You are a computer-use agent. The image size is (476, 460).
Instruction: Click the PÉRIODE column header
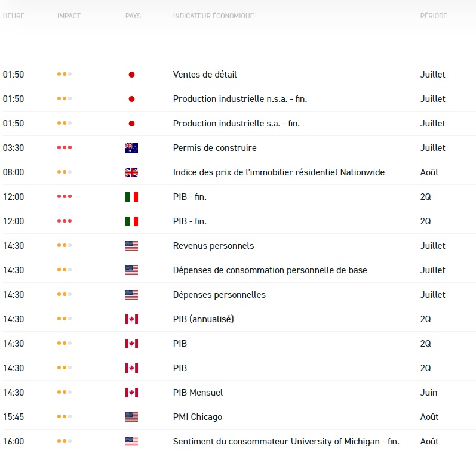coord(433,16)
